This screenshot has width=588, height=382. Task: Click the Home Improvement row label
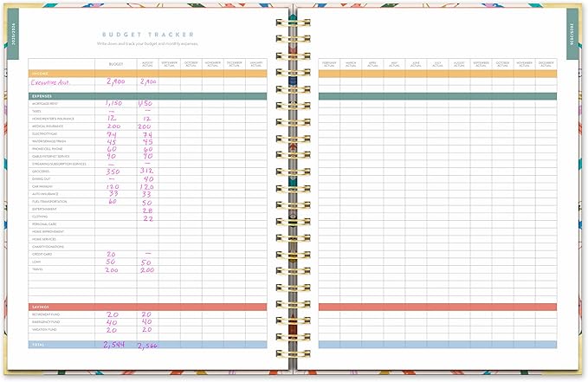pyautogui.click(x=48, y=231)
